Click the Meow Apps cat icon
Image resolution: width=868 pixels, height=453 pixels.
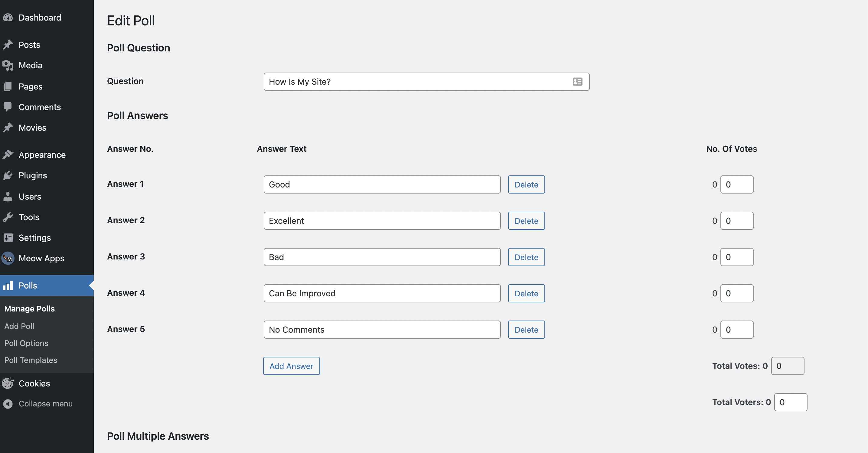8,258
